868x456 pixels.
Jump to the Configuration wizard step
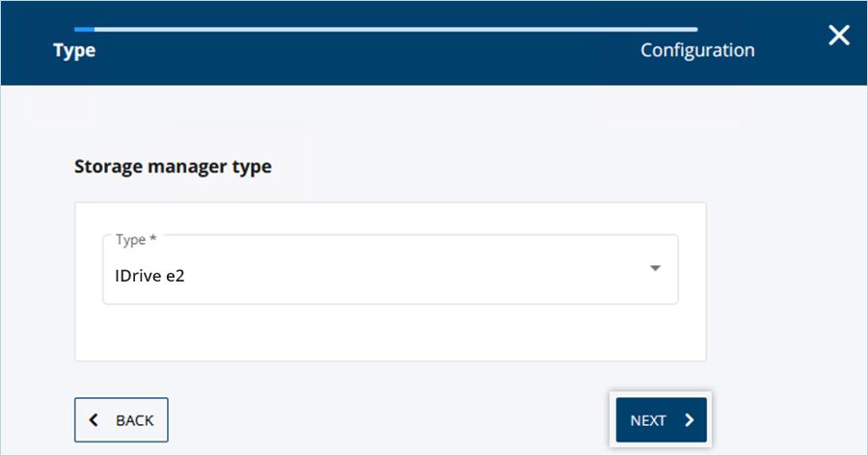(697, 50)
